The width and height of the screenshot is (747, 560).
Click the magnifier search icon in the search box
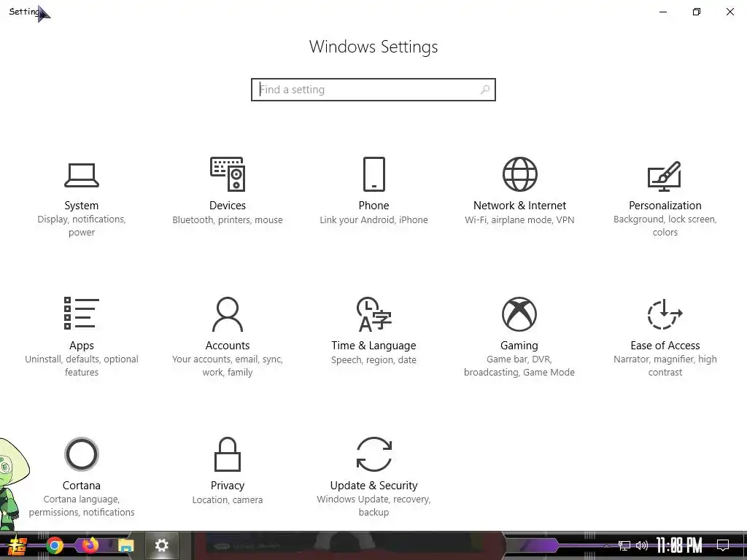(485, 90)
